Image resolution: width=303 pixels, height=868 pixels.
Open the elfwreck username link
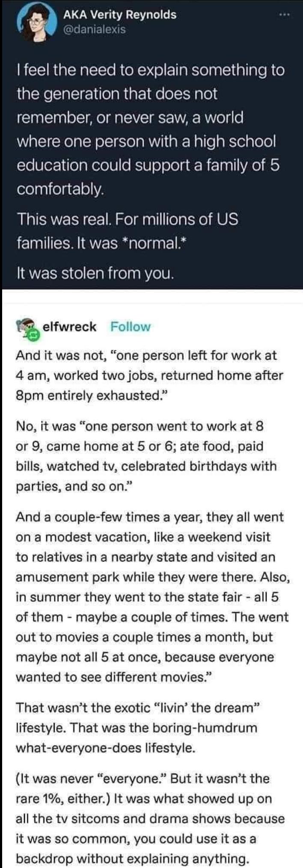tap(70, 327)
